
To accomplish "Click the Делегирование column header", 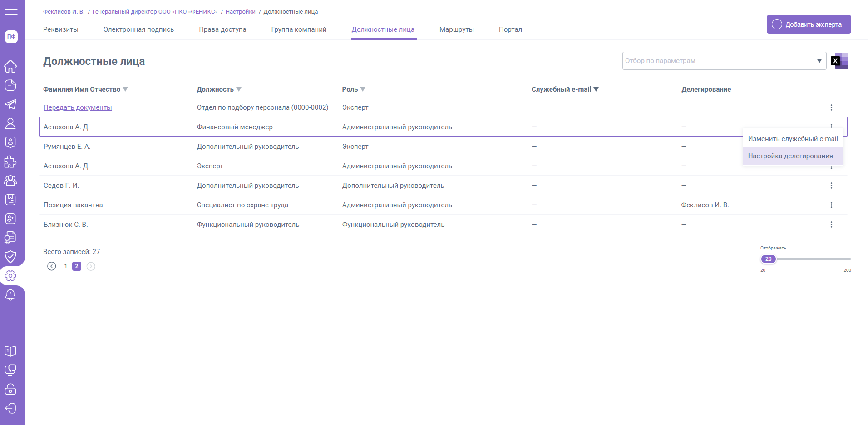I will click(706, 89).
